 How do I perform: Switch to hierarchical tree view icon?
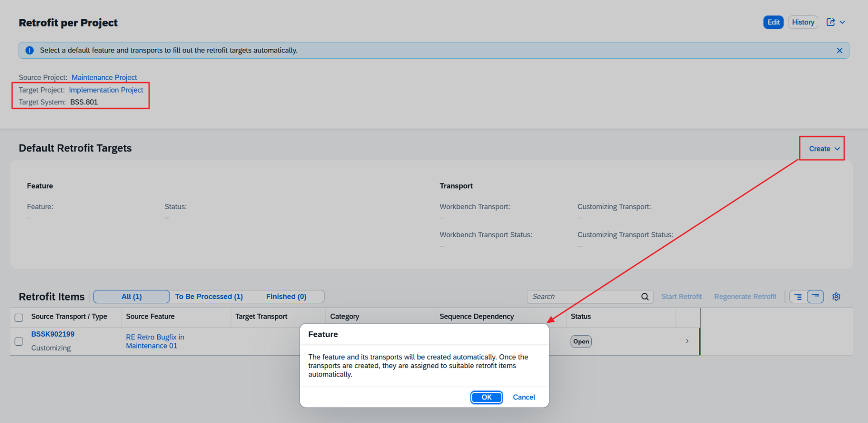point(798,297)
